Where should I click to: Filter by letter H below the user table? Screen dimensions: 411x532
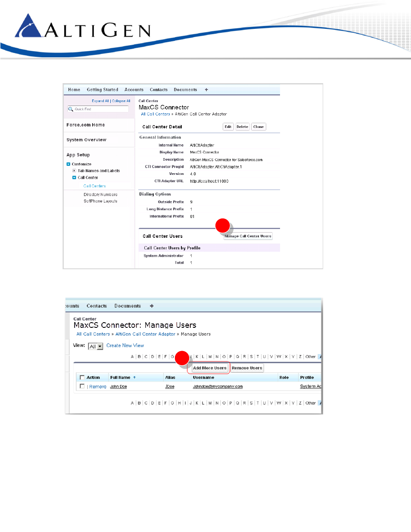179,403
